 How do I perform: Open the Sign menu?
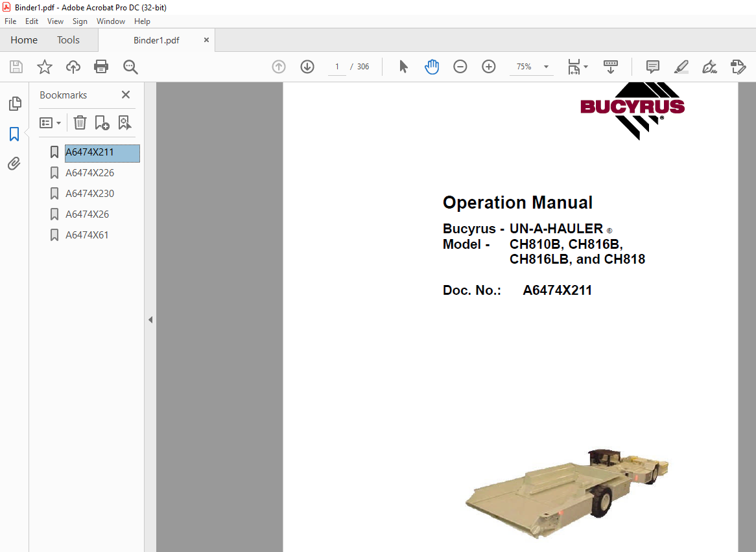click(80, 21)
